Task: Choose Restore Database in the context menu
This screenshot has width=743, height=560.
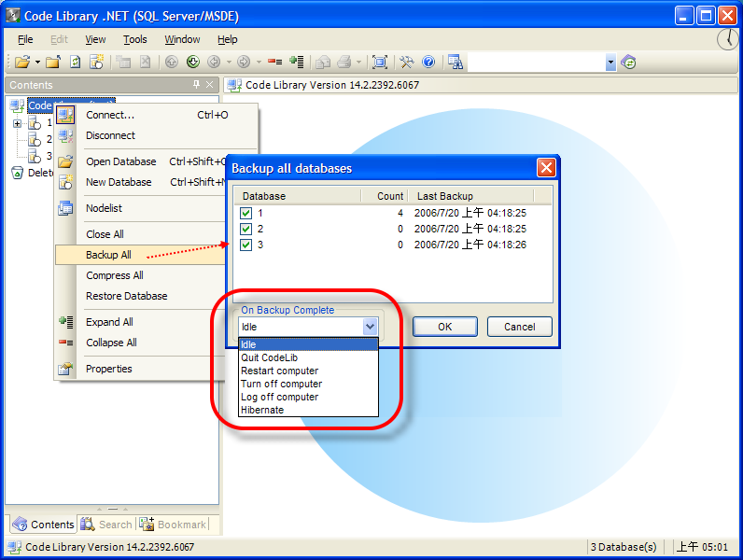Action: point(141,296)
